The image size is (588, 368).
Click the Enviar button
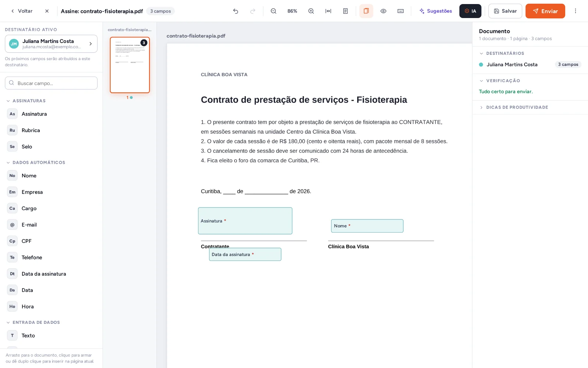tap(545, 11)
